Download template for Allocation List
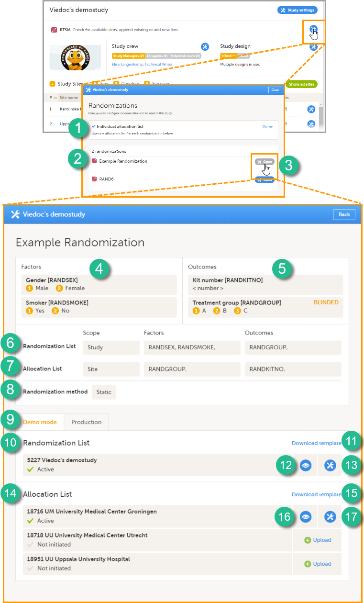Screen dimensions: 364x603 tap(316, 494)
